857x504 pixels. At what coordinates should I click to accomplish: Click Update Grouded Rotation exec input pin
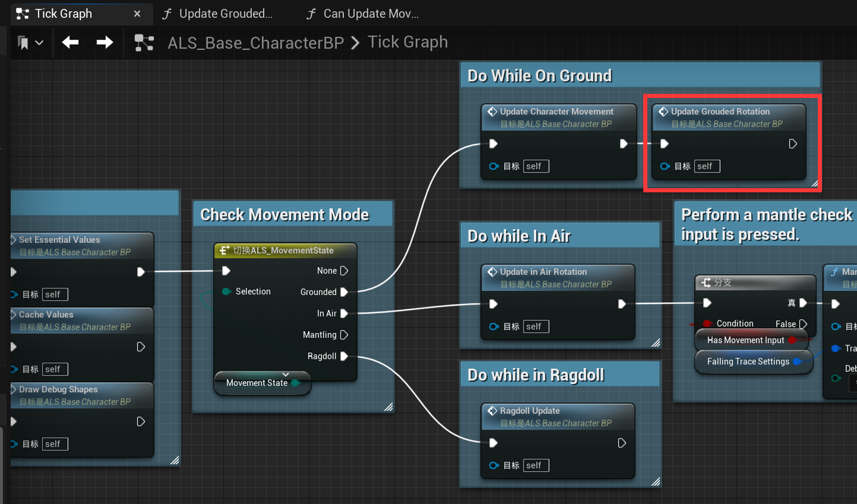664,143
